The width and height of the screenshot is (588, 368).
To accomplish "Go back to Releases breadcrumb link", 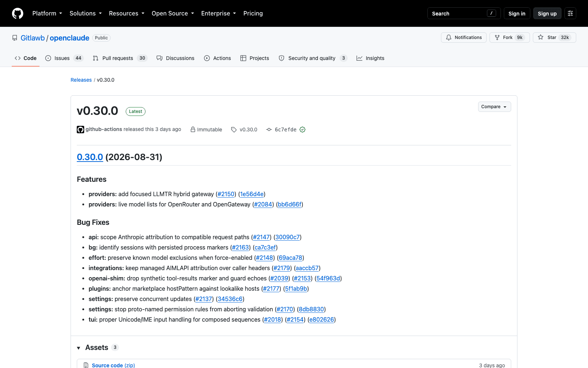I will coord(81,80).
